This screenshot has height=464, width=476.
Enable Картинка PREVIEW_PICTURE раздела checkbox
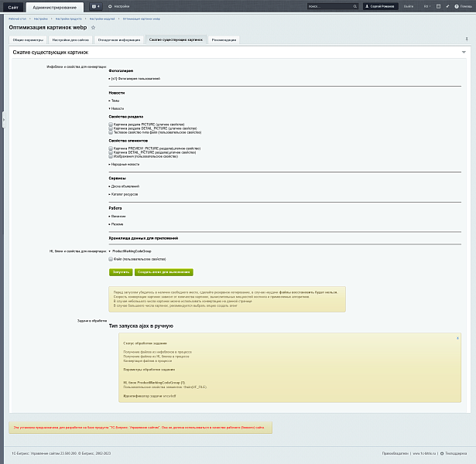click(x=111, y=148)
